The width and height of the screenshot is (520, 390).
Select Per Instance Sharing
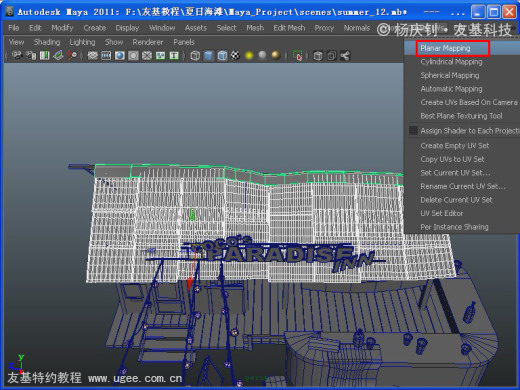coord(454,227)
